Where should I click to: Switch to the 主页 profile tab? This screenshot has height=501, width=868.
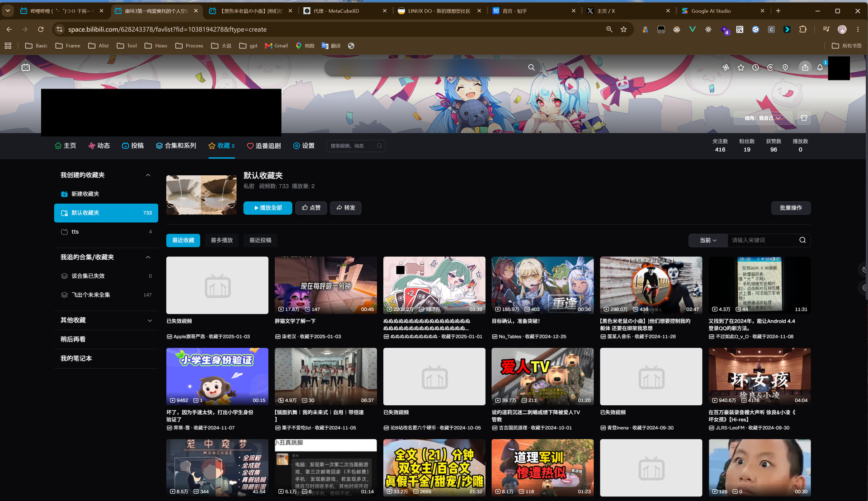pyautogui.click(x=65, y=146)
